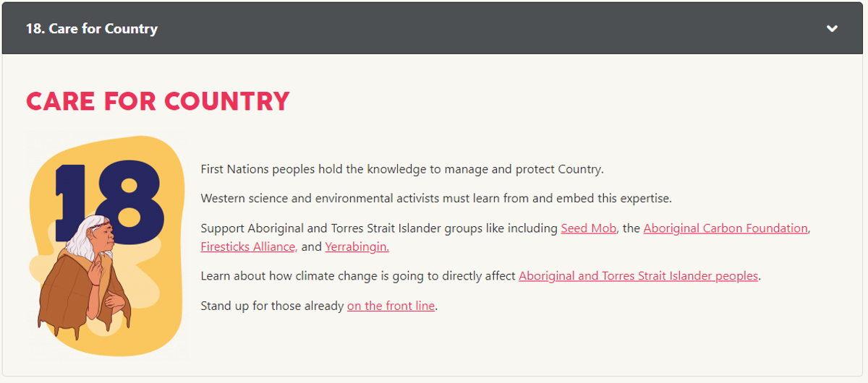Click the "18. Care for Country" accordion title
The width and height of the screenshot is (868, 383).
pyautogui.click(x=92, y=29)
